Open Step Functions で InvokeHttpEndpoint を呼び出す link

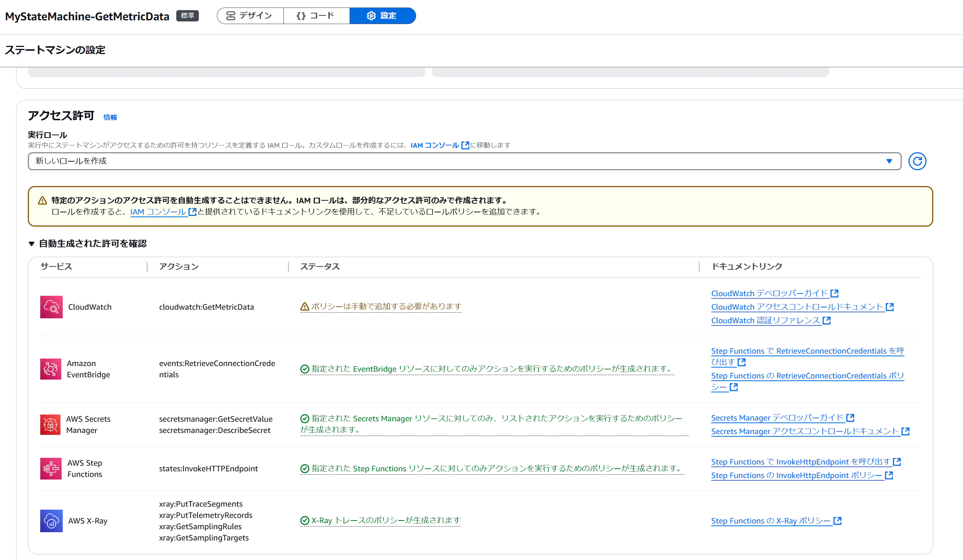tap(801, 462)
